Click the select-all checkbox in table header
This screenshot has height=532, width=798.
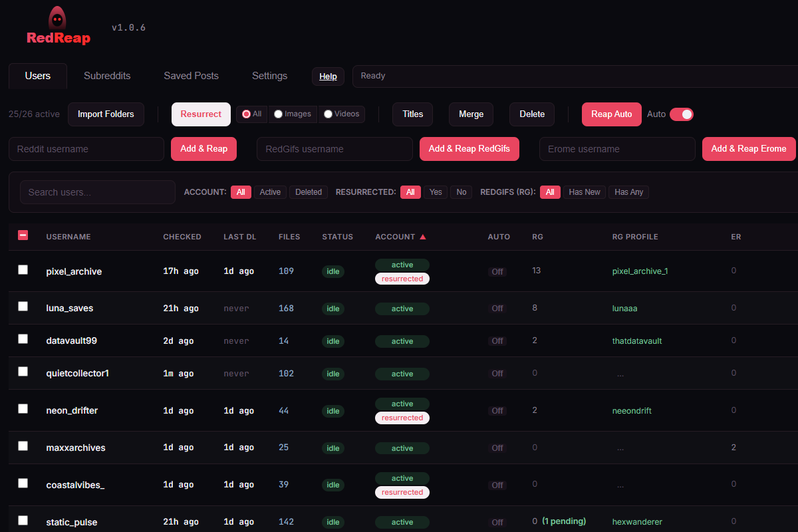coord(23,235)
